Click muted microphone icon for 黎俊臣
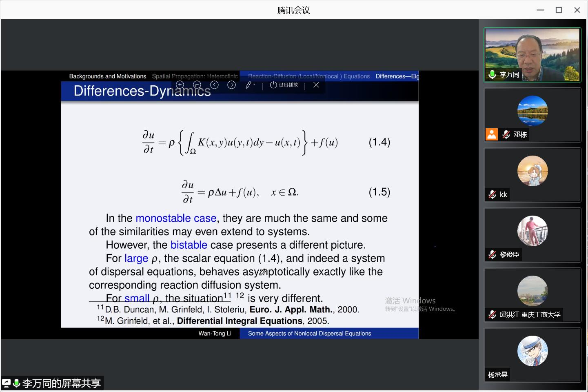Image resolution: width=588 pixels, height=392 pixels. [x=493, y=254]
